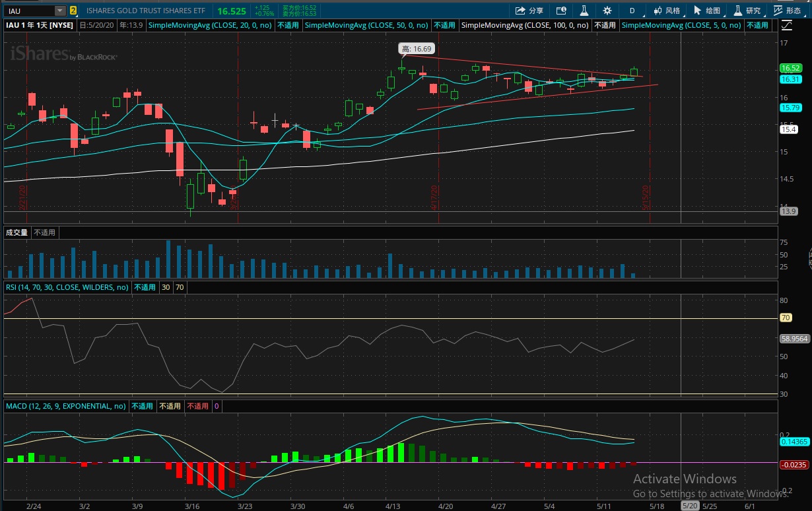Open the 风格 style menu
The height and width of the screenshot is (511, 812).
point(667,11)
